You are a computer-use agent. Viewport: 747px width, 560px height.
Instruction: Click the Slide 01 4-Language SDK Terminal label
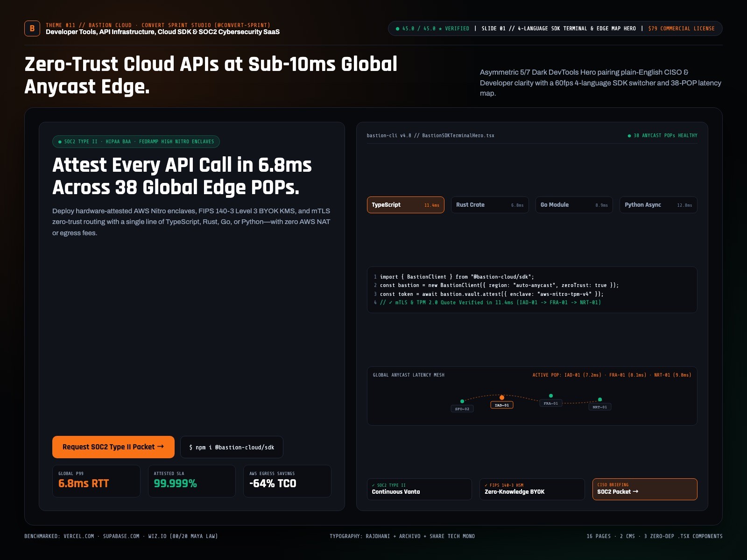pos(559,28)
